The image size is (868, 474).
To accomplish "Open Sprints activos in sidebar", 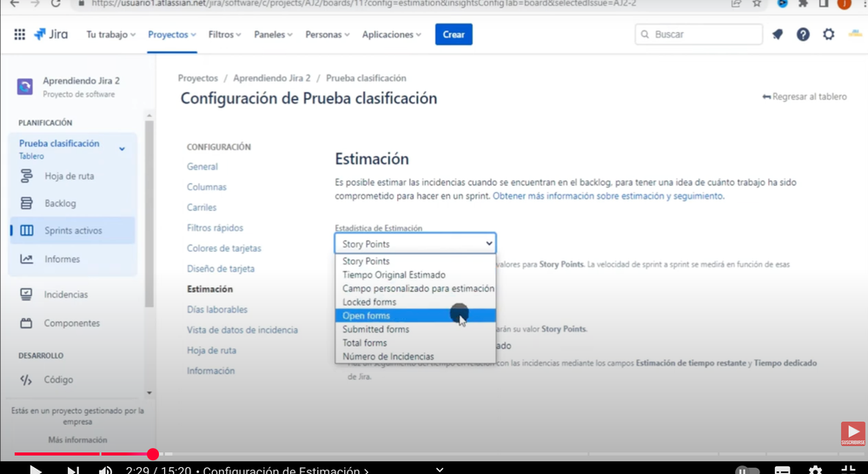I will (x=73, y=231).
